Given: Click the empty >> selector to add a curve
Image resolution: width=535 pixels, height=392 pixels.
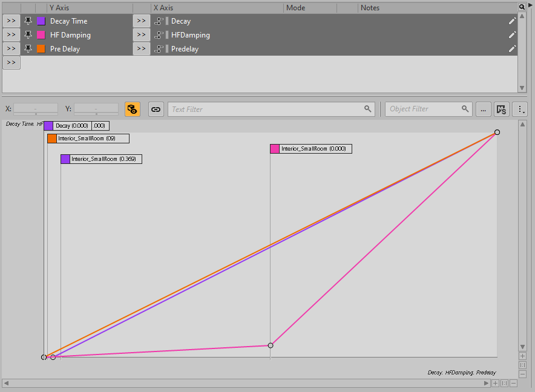Looking at the screenshot, I should pyautogui.click(x=11, y=62).
